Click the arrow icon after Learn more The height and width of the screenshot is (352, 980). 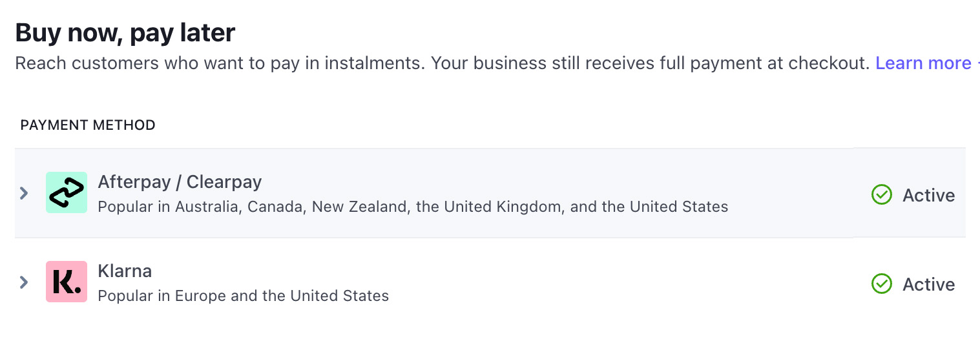tap(977, 63)
